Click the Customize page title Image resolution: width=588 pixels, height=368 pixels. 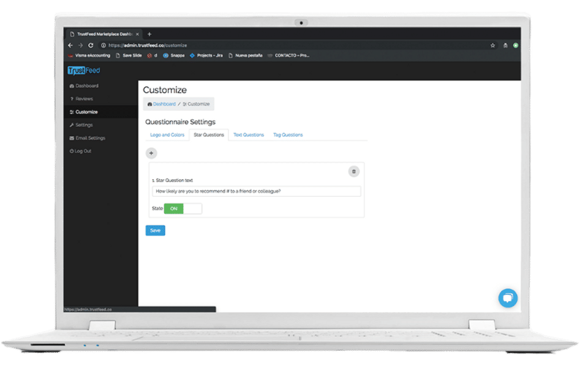[x=165, y=90]
